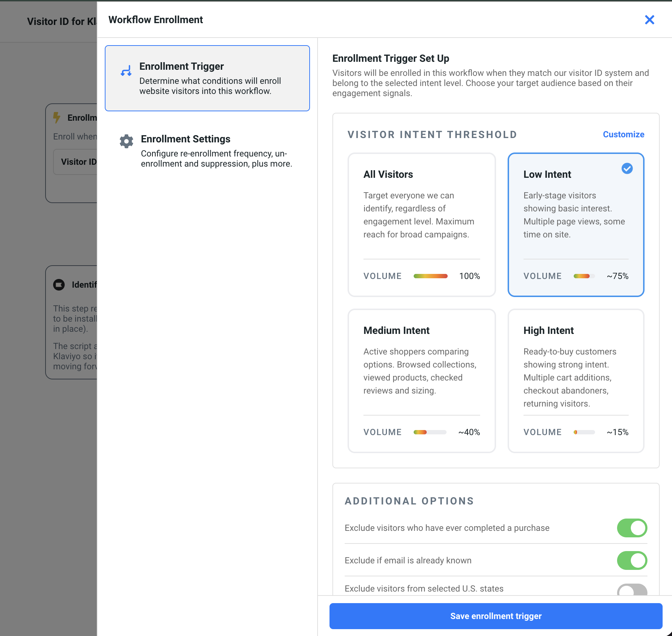672x636 pixels.
Task: Switch to the Enrollment Settings section
Action: pos(207,151)
